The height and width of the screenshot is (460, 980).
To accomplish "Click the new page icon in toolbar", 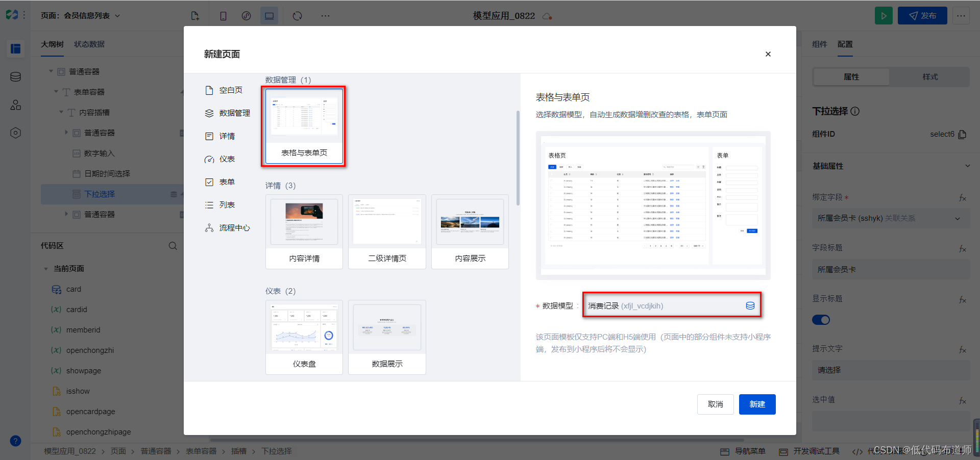I will [x=195, y=16].
